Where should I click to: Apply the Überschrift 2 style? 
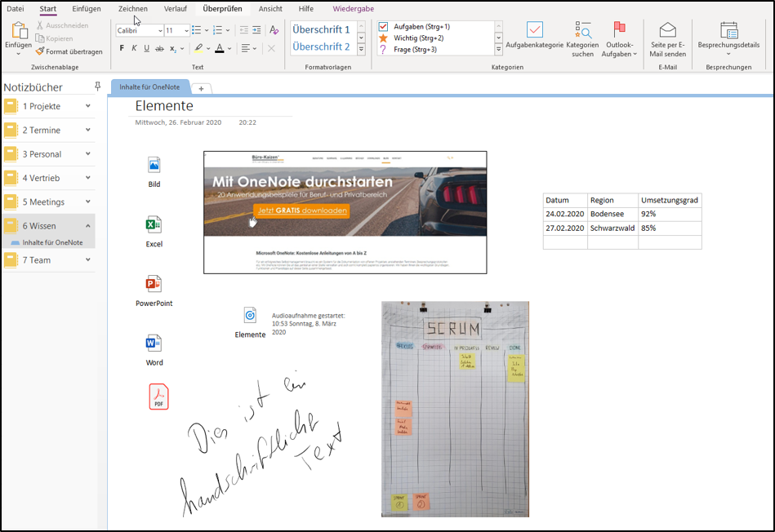point(321,47)
